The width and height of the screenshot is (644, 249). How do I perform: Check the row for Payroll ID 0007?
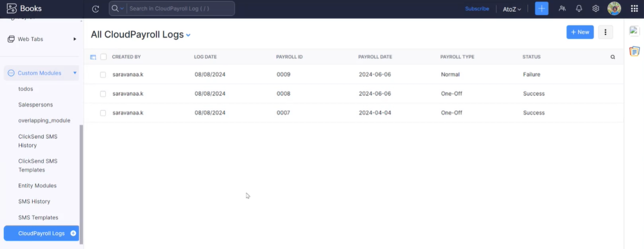click(103, 113)
